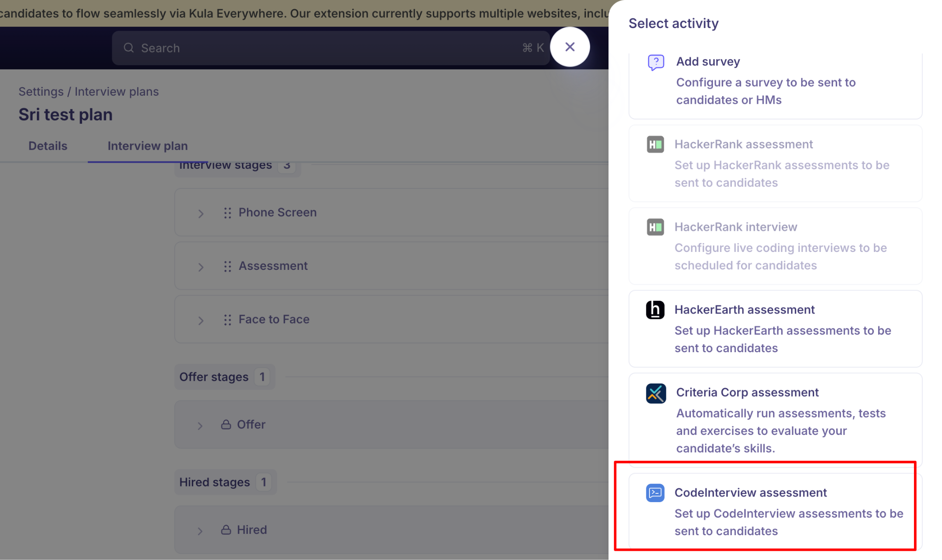942x560 pixels.
Task: Choose HackerRank assessment activity title
Action: click(x=744, y=144)
